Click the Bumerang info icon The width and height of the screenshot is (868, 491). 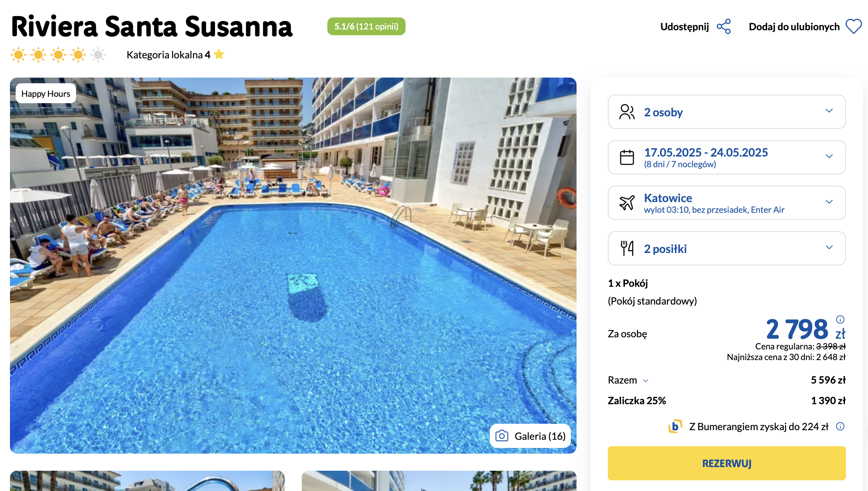840,426
